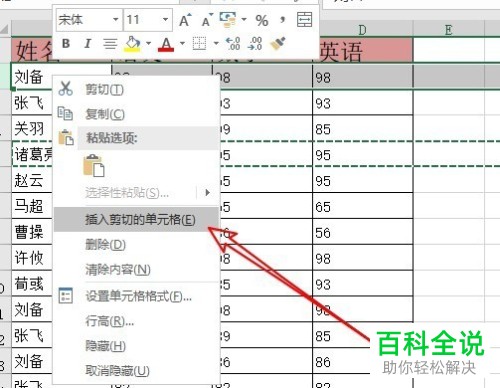This screenshot has width=500, height=388.
Task: Select the cell containing 关羽
Action: click(32, 129)
